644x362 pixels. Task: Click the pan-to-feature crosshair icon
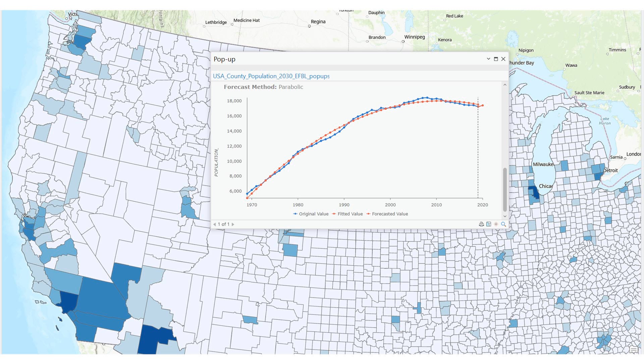[496, 224]
